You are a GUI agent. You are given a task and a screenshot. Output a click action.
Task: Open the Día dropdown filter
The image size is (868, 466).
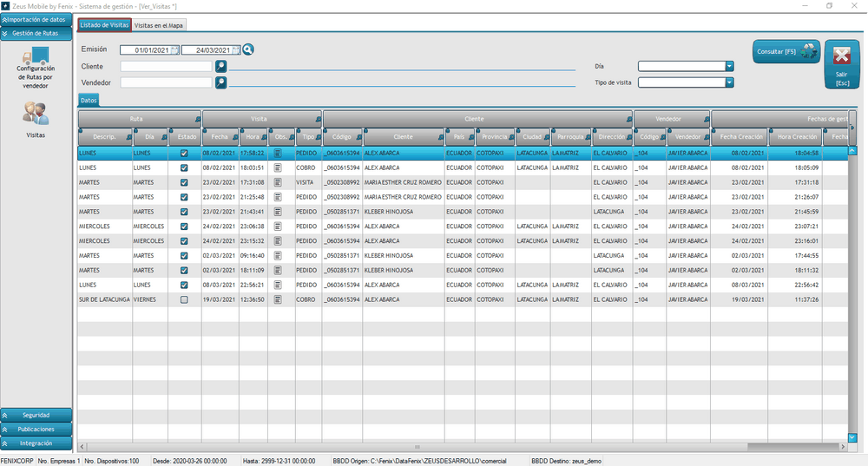pyautogui.click(x=730, y=67)
